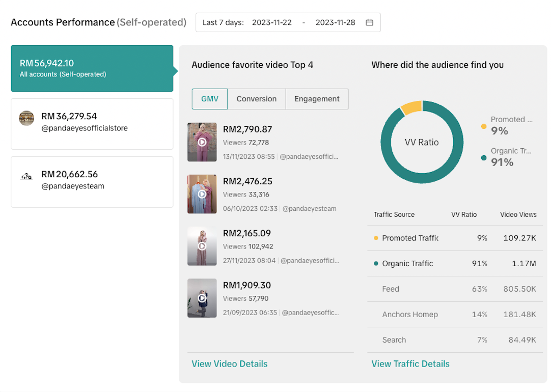
Task: Play the RM2,790.87 top video
Action: [202, 142]
